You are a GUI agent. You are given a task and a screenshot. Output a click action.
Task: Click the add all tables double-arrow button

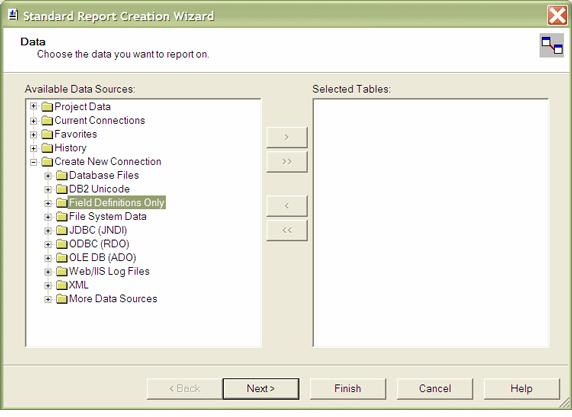287,162
